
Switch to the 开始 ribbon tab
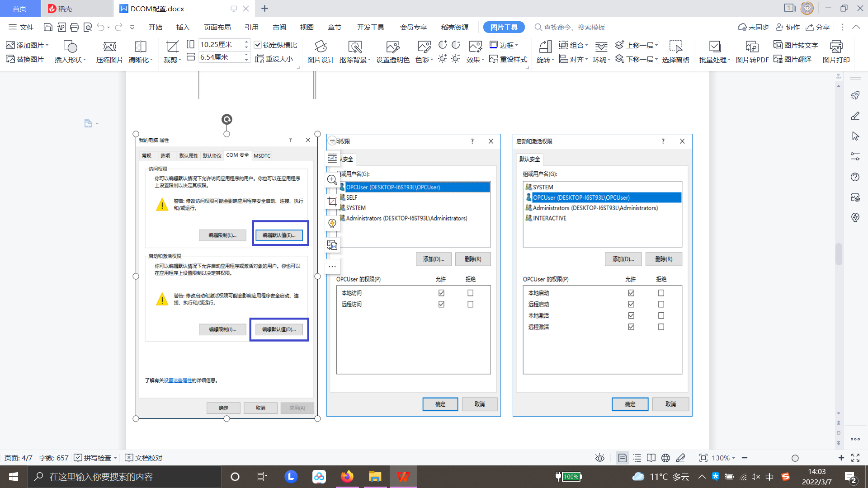point(155,27)
